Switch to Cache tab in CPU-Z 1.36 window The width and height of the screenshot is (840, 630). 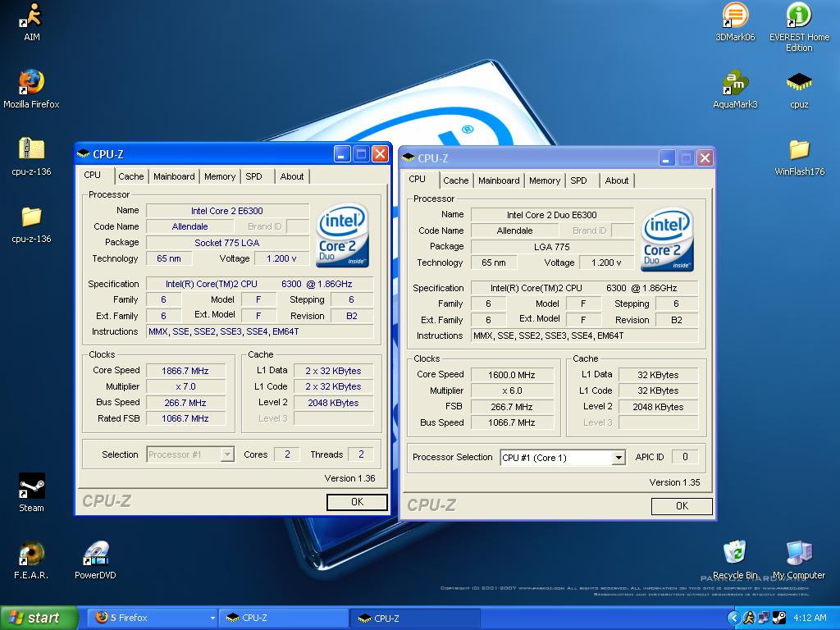131,176
